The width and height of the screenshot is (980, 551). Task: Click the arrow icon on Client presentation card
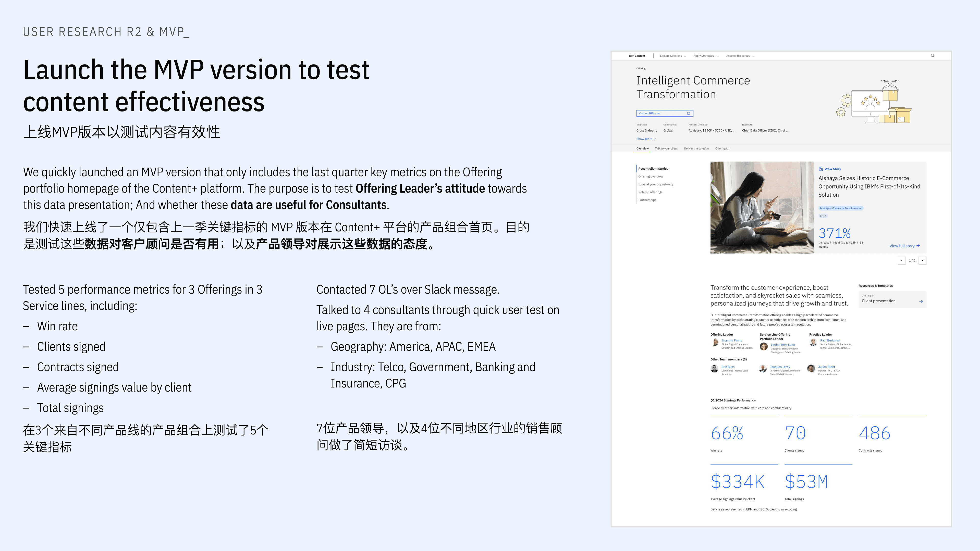[x=921, y=302]
